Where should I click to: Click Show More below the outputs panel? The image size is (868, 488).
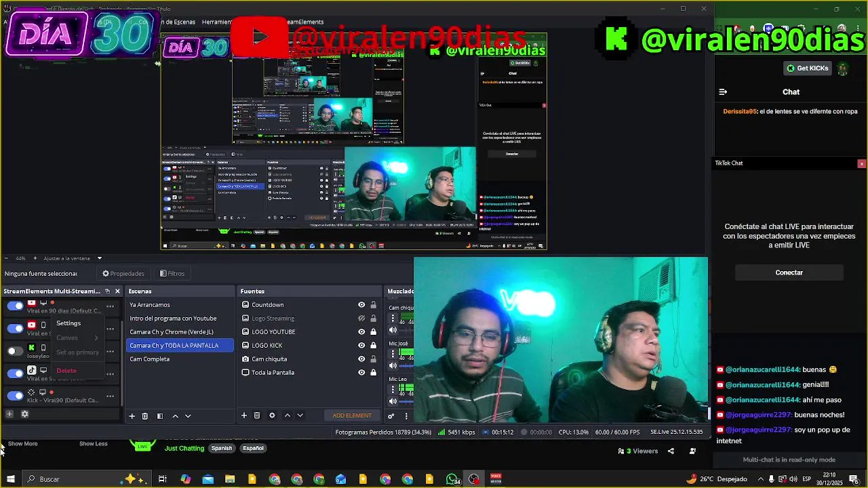pos(23,444)
